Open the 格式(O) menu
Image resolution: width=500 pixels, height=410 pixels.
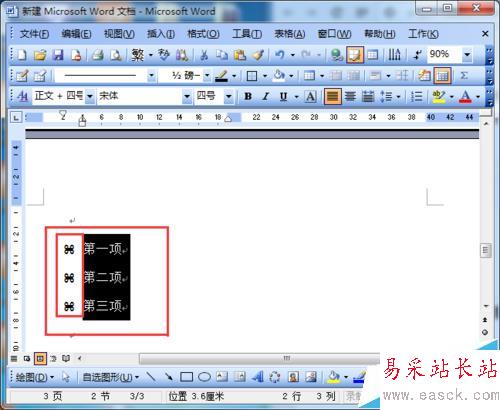pos(203,34)
